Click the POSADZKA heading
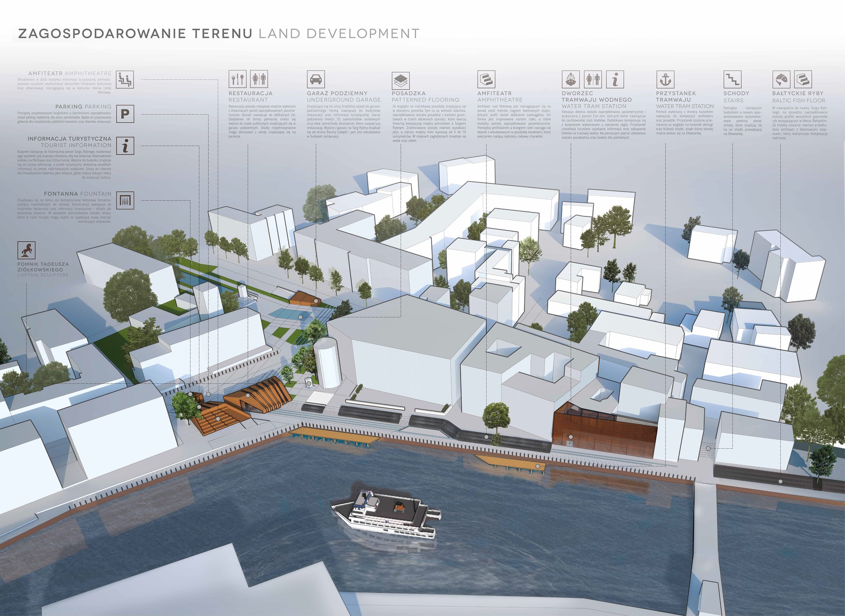 (409, 93)
